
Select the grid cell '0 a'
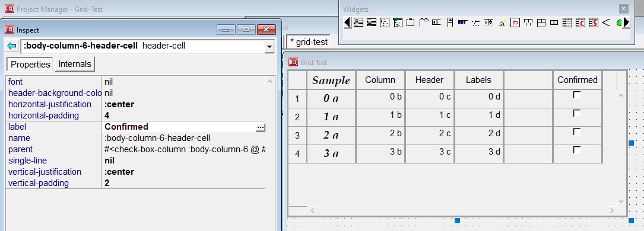click(331, 99)
